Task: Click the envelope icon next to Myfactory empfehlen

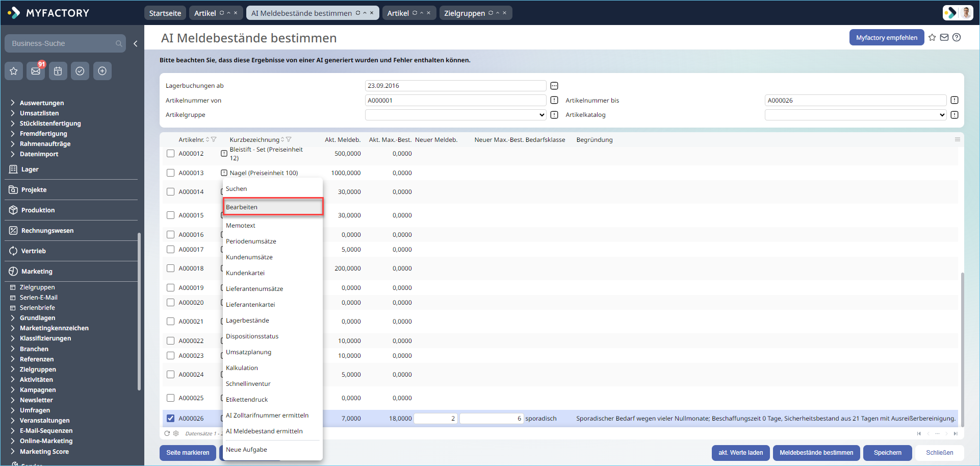Action: click(944, 37)
